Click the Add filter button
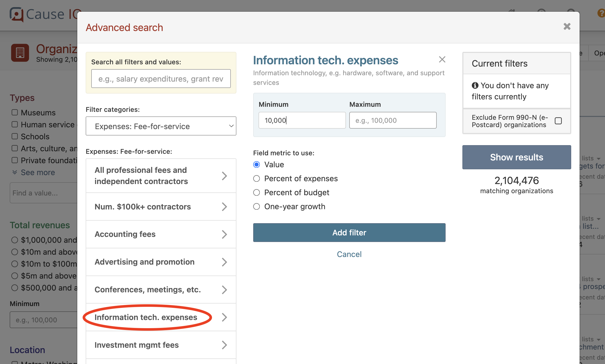Screen dimensions: 605x364 349,232
